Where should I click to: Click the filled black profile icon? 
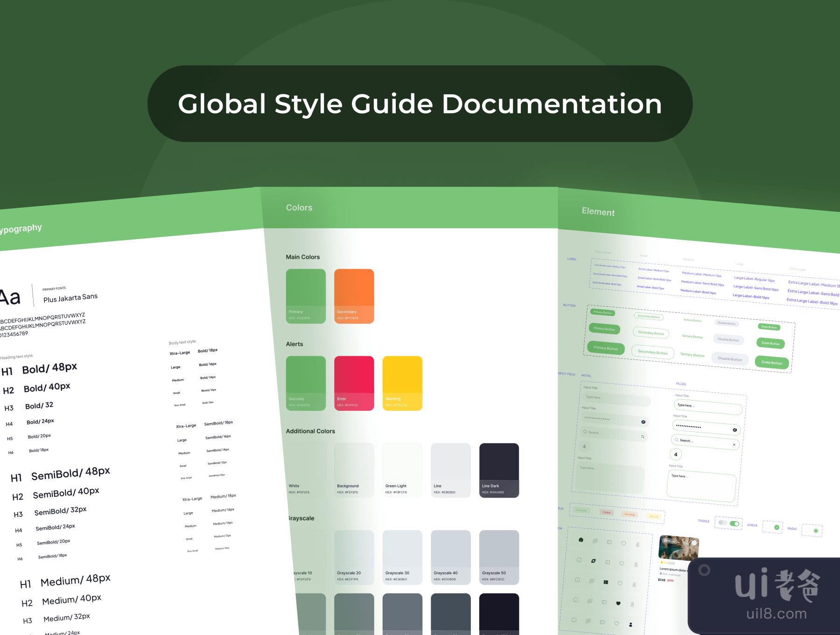coord(630,624)
